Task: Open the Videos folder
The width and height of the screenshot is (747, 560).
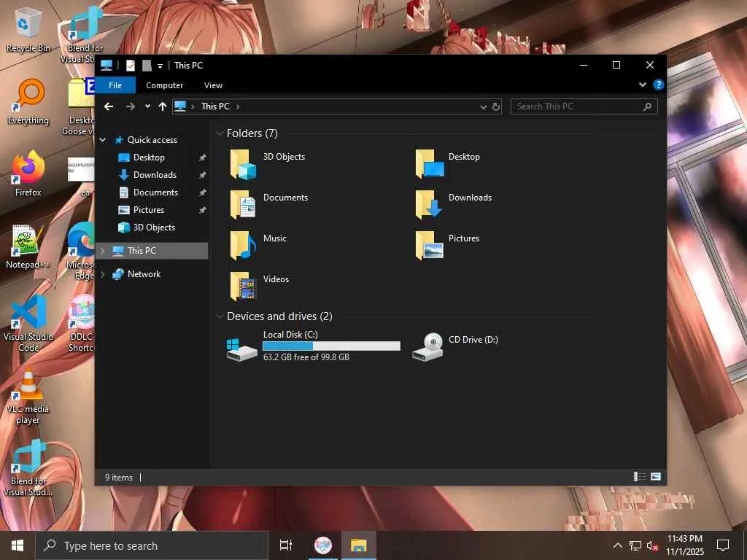Action: click(x=243, y=287)
